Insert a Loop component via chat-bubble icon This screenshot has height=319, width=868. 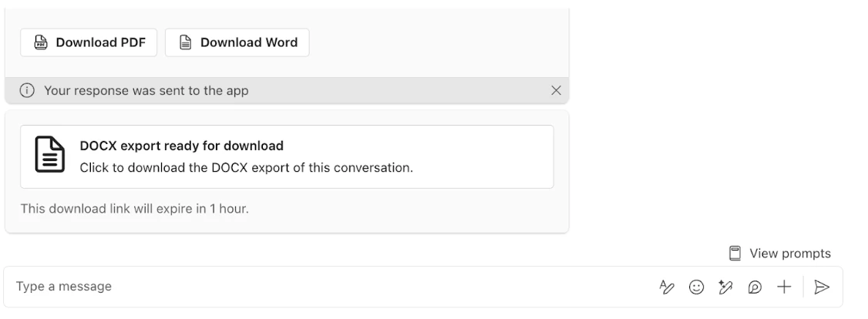point(755,287)
